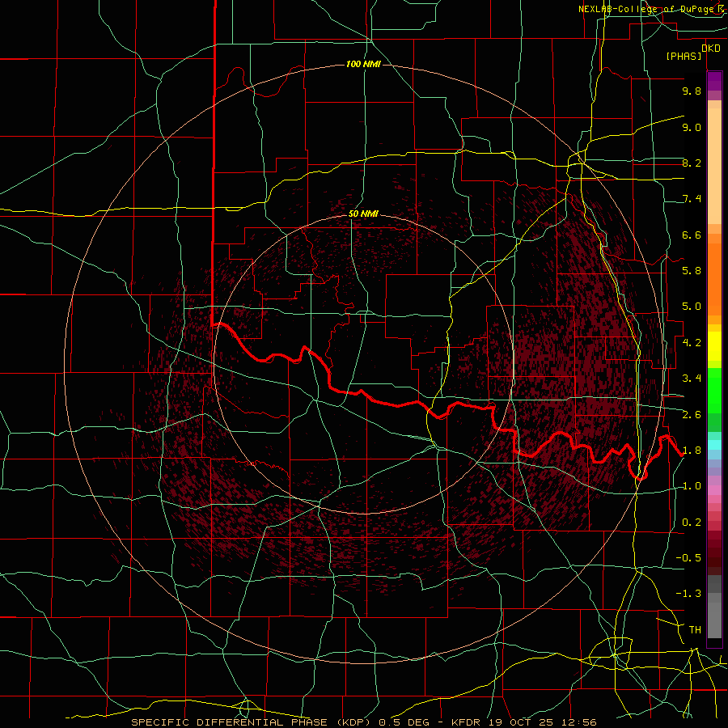Viewport: 728px width, 728px height.
Task: Select the cyan color scale segment
Action: (x=714, y=445)
